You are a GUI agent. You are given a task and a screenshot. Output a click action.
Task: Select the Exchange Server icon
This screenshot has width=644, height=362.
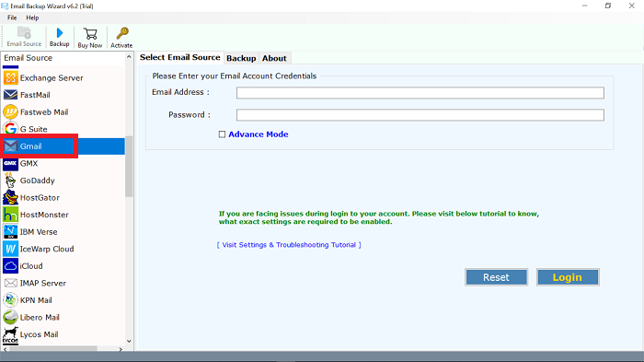[11, 77]
